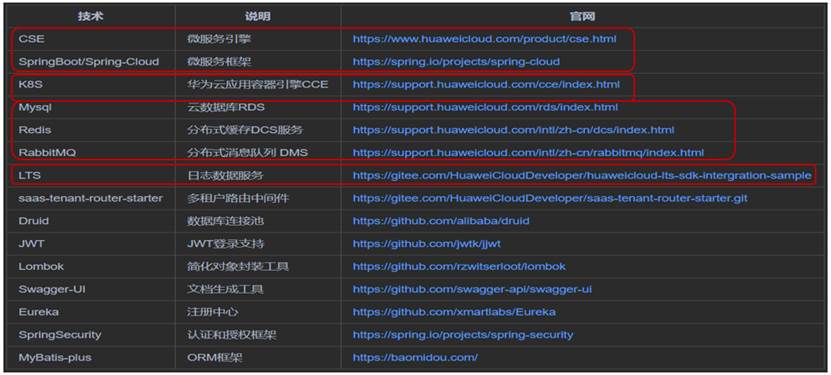Viewport: 831px width, 375px height.
Task: Click the SpringBoot/Spring-Cloud cell
Action: [89, 62]
